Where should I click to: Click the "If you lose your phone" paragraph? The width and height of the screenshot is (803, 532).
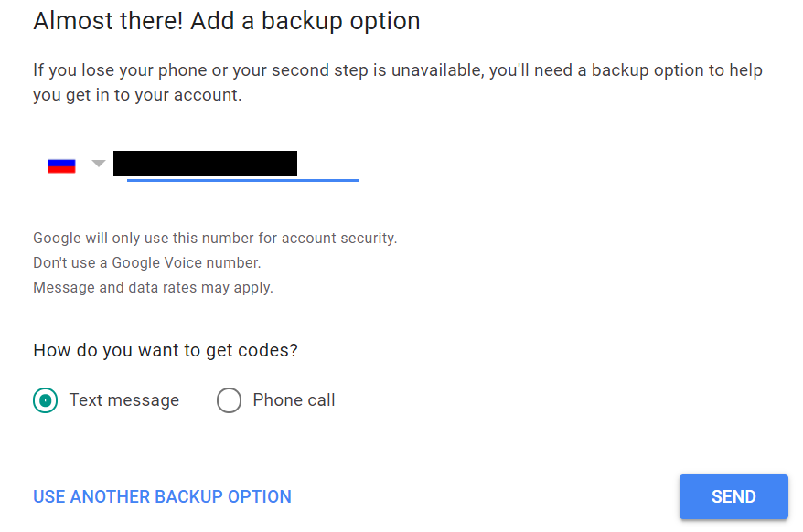pyautogui.click(x=397, y=82)
